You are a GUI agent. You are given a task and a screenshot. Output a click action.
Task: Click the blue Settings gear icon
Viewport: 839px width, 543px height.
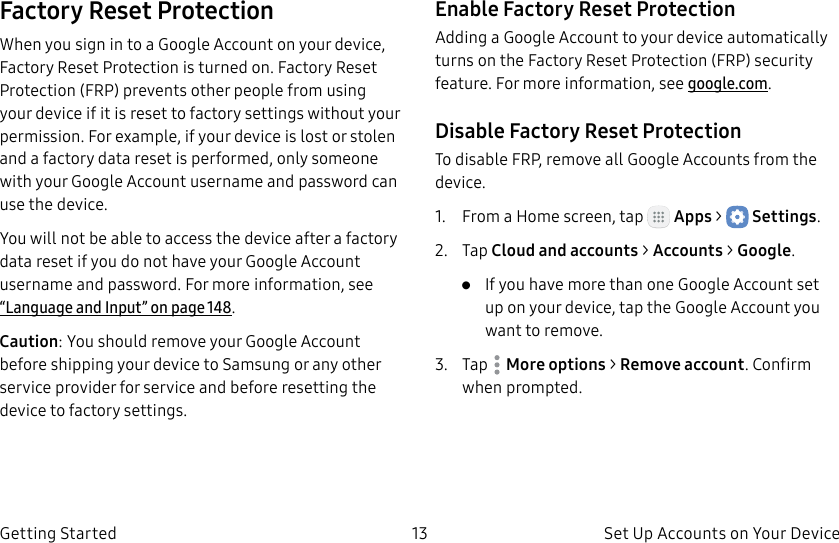(737, 217)
